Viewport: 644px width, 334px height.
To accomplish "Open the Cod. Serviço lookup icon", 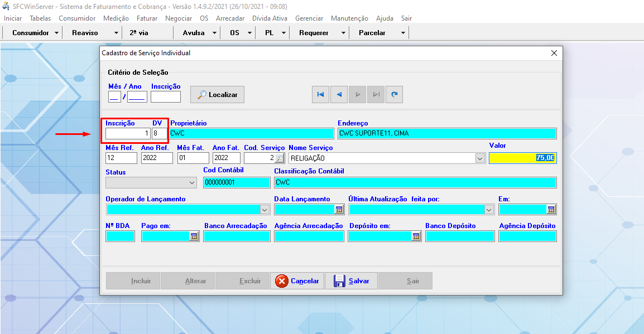I will 280,158.
